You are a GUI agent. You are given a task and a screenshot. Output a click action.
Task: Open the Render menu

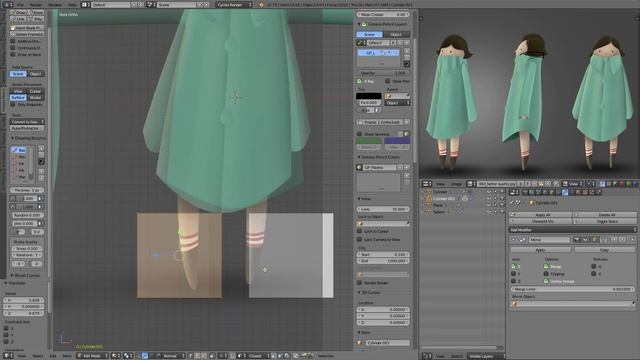click(36, 4)
